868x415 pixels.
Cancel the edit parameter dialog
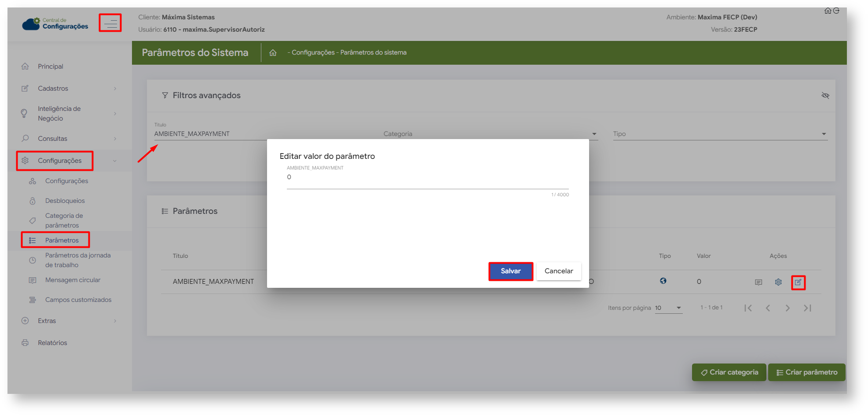tap(559, 271)
